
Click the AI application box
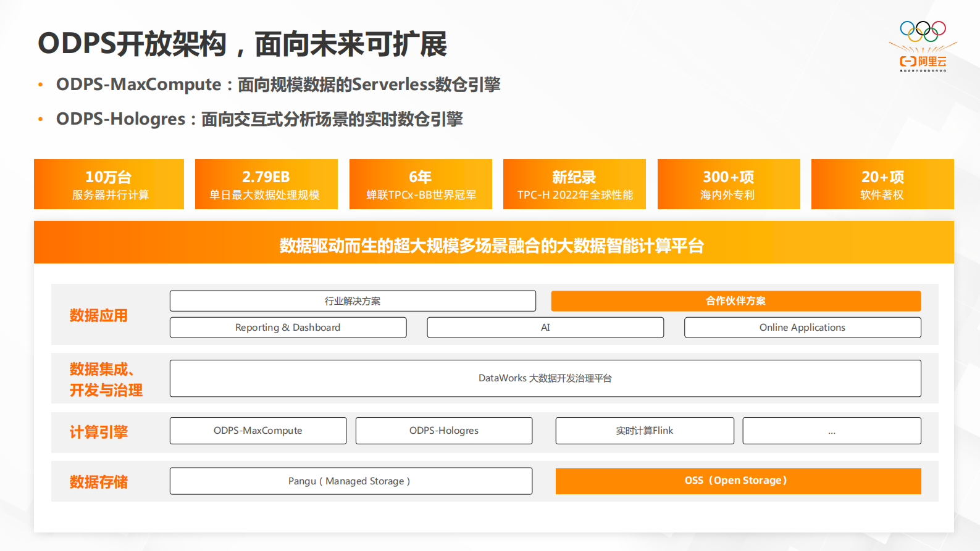click(x=545, y=328)
